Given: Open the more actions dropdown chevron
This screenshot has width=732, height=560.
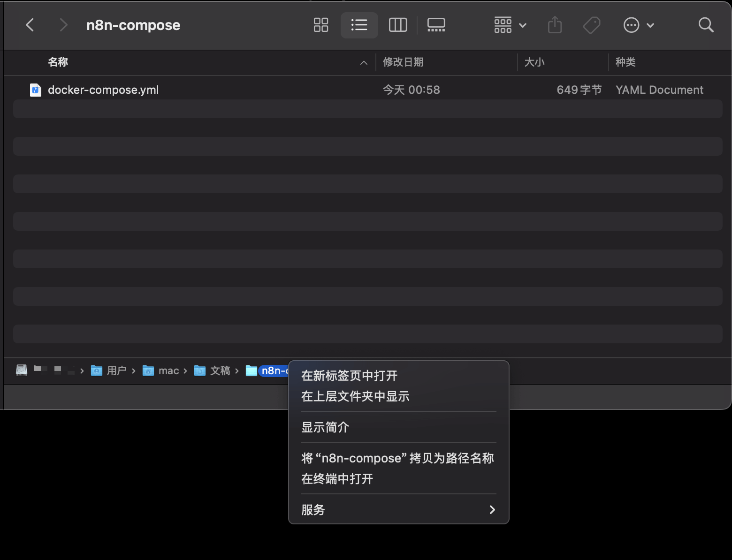Looking at the screenshot, I should [650, 25].
